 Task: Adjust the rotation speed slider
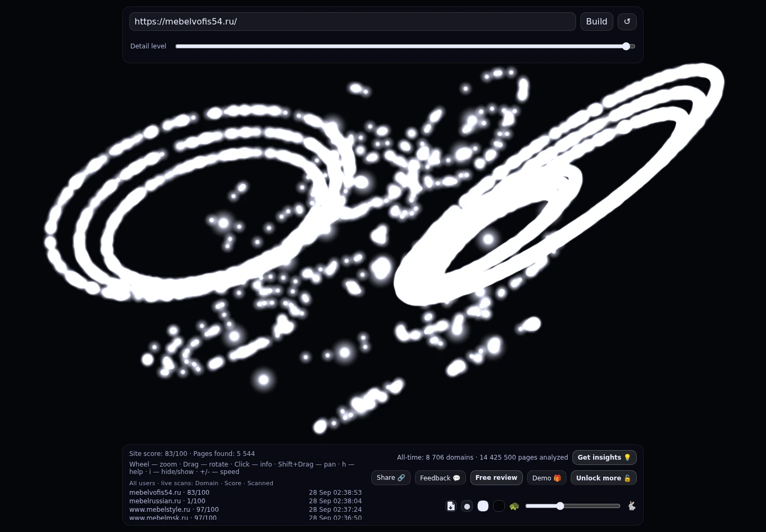[573, 506]
